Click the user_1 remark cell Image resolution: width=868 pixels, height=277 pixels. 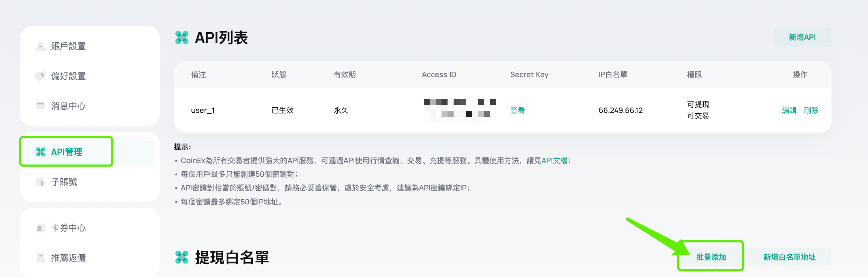point(203,110)
